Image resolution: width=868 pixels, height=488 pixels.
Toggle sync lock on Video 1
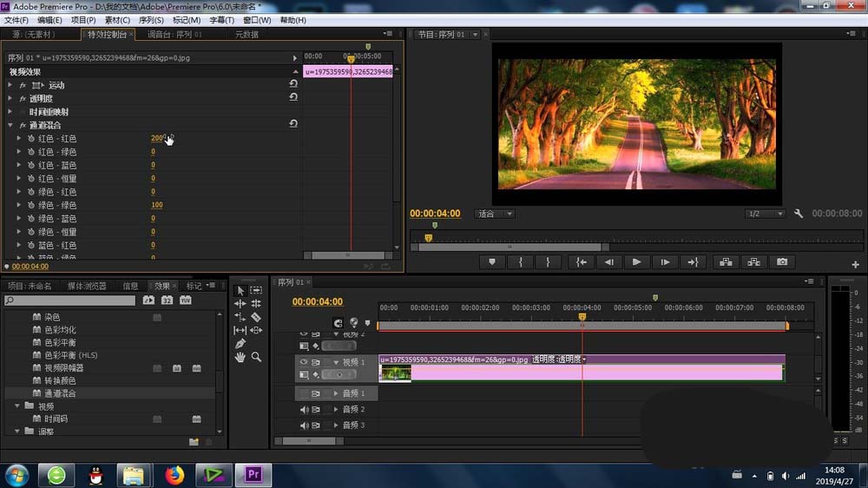click(316, 362)
